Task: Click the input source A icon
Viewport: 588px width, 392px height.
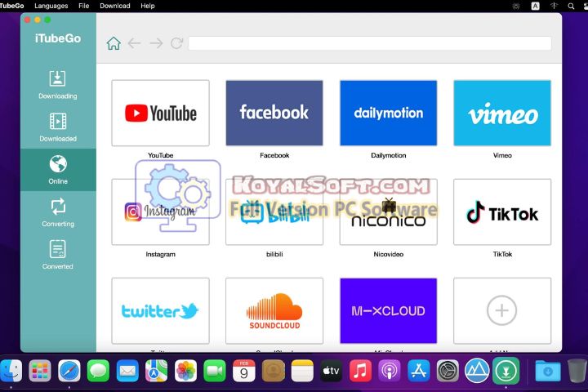Action: 536,6
